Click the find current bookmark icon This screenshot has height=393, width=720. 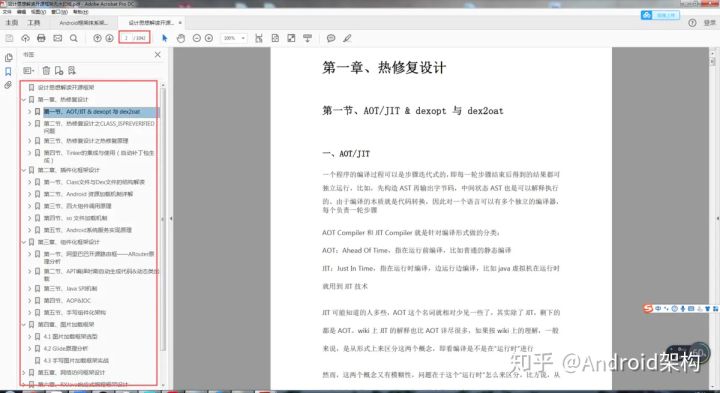pos(72,71)
